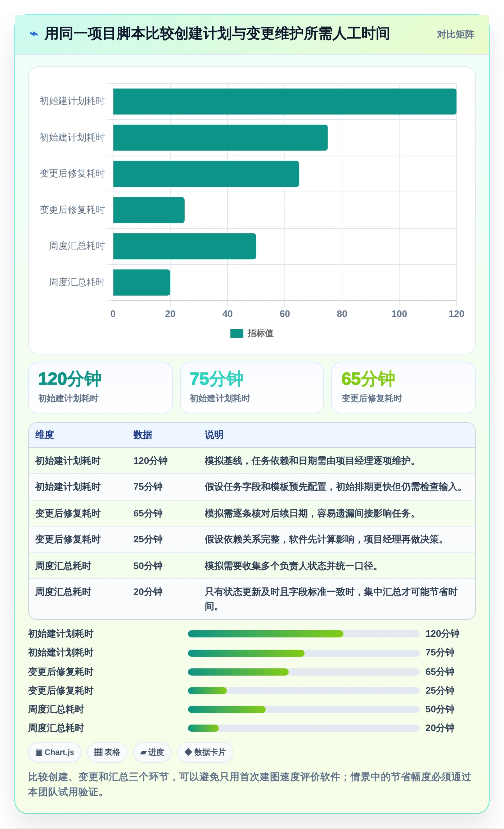This screenshot has height=829, width=504.
Task: Select the Chart.js tag chip
Action: pyautogui.click(x=55, y=752)
